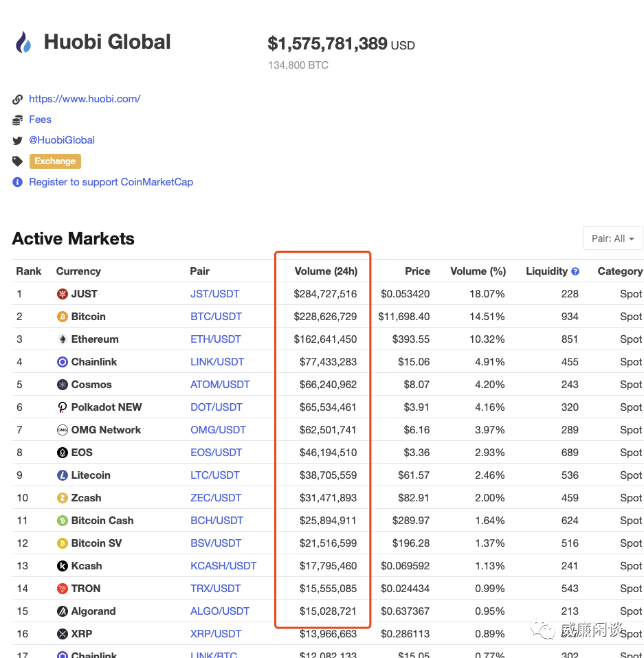Click the Litecoin icon
This screenshot has width=644, height=658.
coord(62,475)
